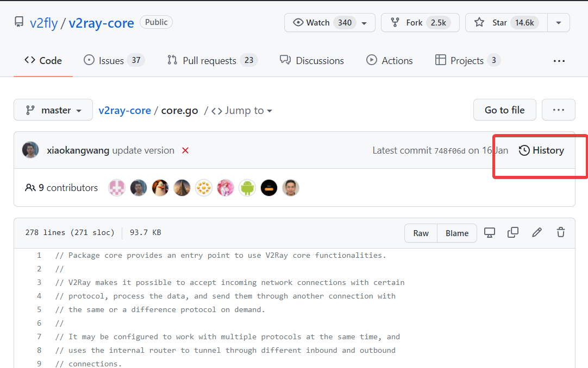The width and height of the screenshot is (588, 368).
Task: Open the v2fly organization link
Action: click(x=43, y=23)
